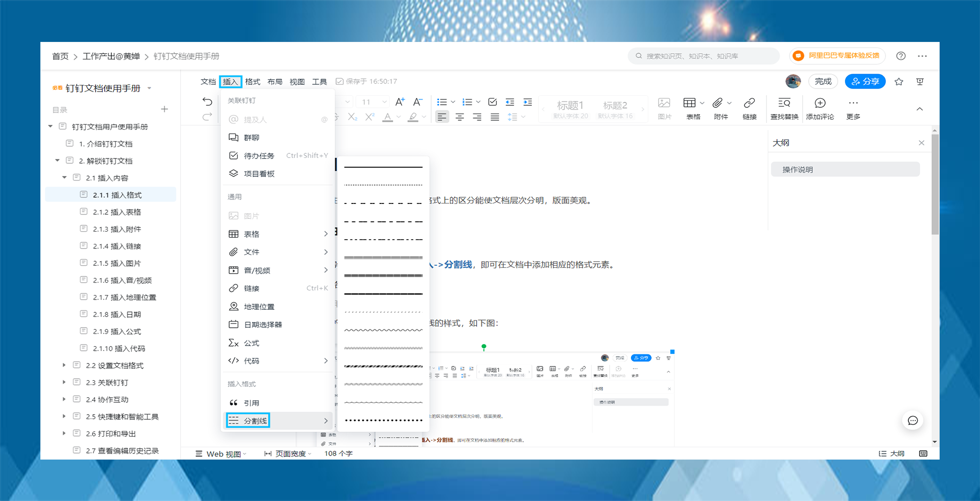
Task: Collapse the 2.1 插入内容 tree section
Action: point(64,177)
